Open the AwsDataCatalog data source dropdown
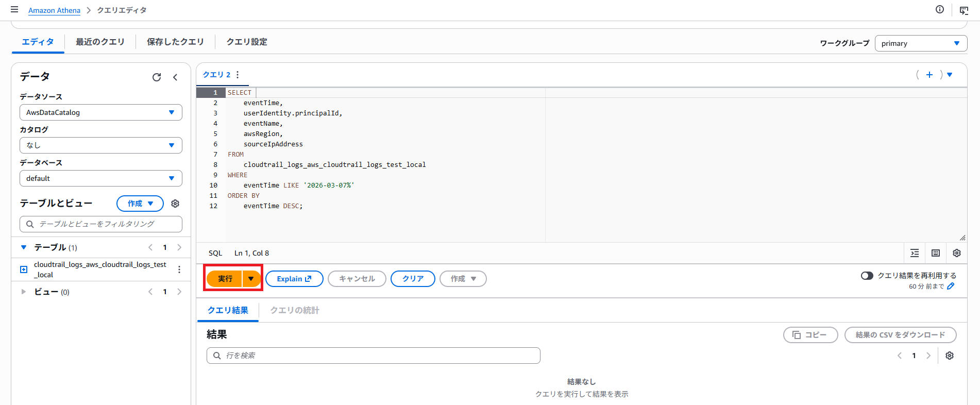 (101, 112)
